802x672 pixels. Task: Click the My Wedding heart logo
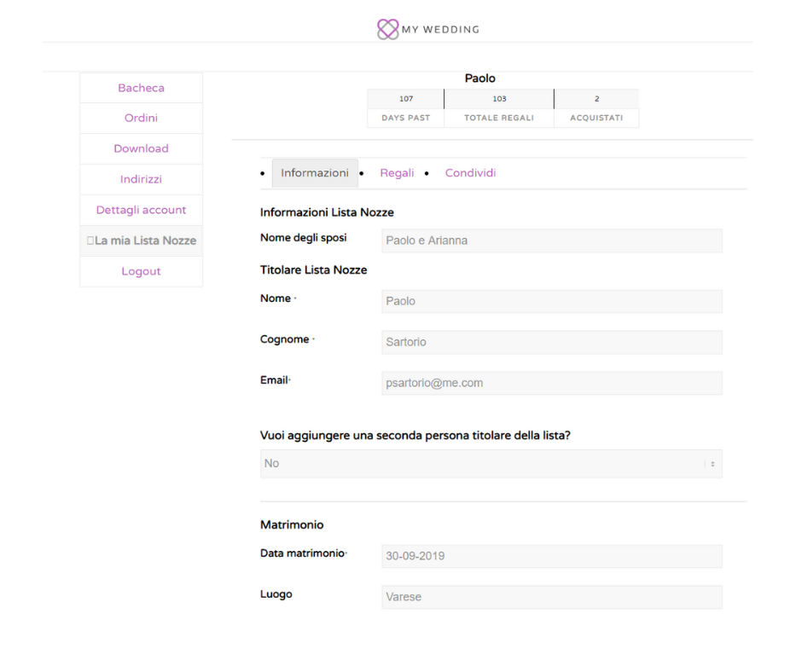click(387, 29)
